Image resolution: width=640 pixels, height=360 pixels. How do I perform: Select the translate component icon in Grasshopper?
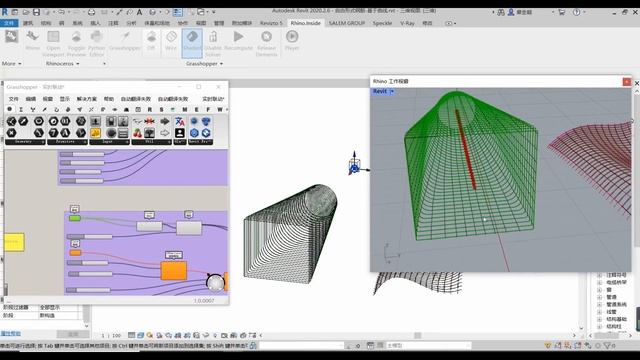click(180, 121)
